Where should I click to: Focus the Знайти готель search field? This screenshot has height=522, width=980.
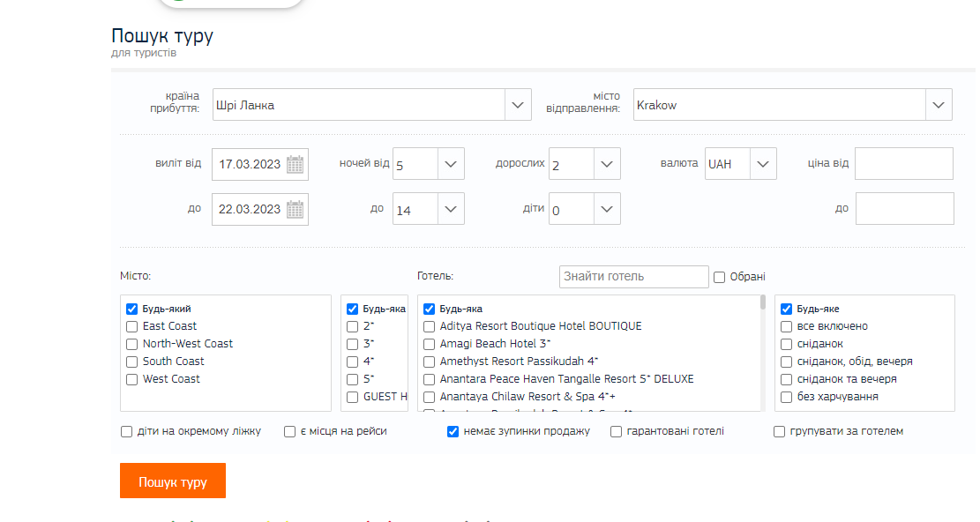click(633, 277)
